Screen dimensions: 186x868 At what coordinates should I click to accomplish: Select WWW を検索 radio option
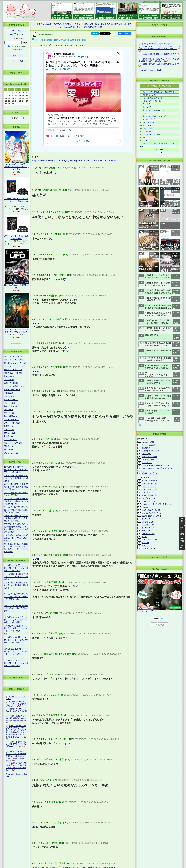[11, 49]
